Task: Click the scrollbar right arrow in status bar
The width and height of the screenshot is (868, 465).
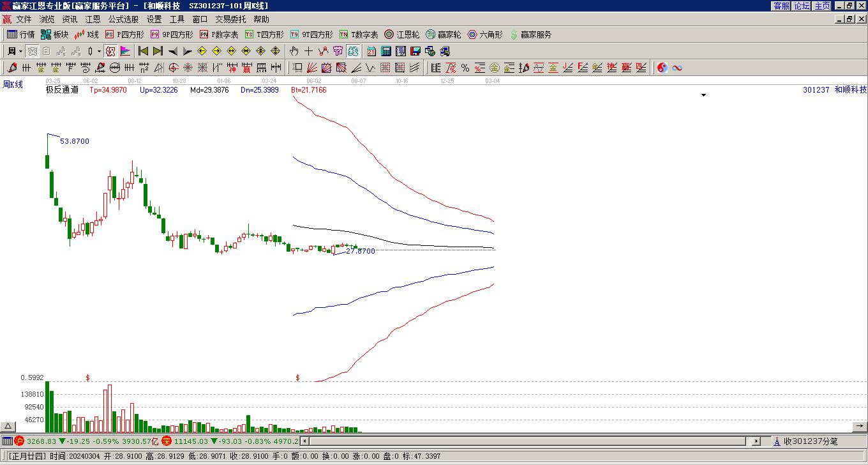Action: 756,441
